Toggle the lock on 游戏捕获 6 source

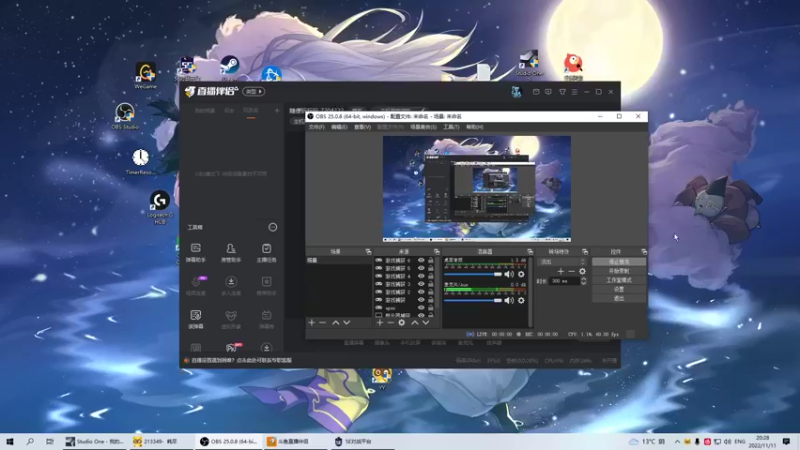coord(431,260)
